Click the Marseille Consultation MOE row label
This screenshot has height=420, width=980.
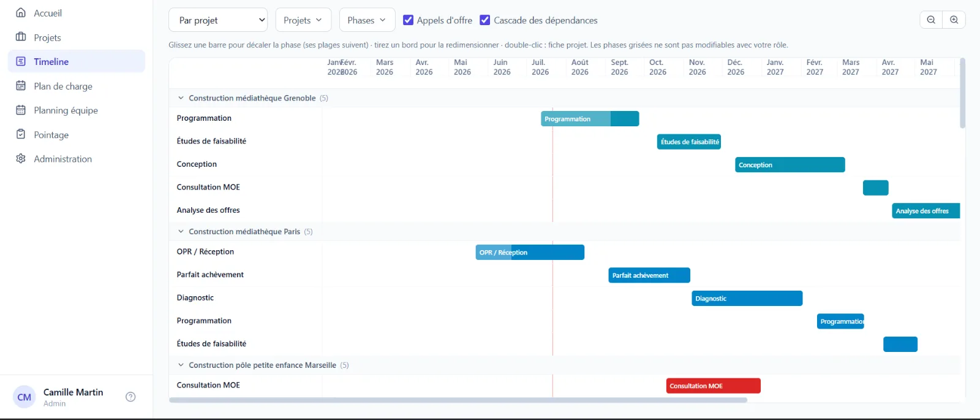point(208,385)
